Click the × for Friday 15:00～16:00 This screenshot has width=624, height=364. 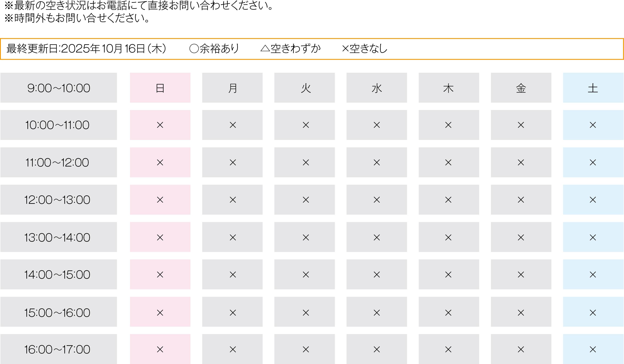pyautogui.click(x=521, y=313)
